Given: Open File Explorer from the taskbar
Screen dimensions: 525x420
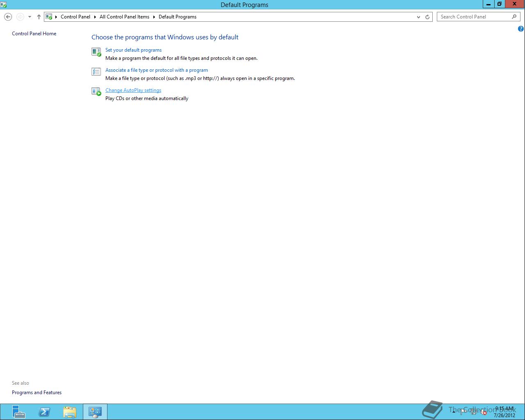Looking at the screenshot, I should point(70,412).
